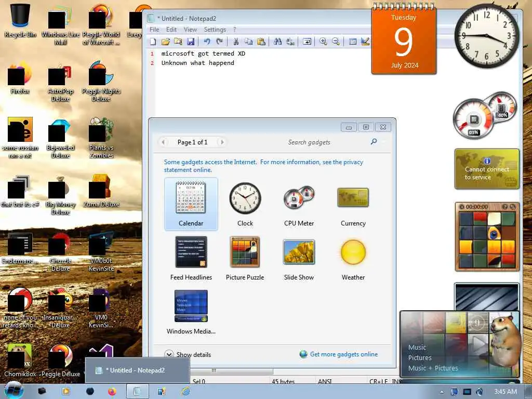This screenshot has height=399, width=532.
Task: Click the 3:45 AM taskbar clock
Action: pos(505,392)
